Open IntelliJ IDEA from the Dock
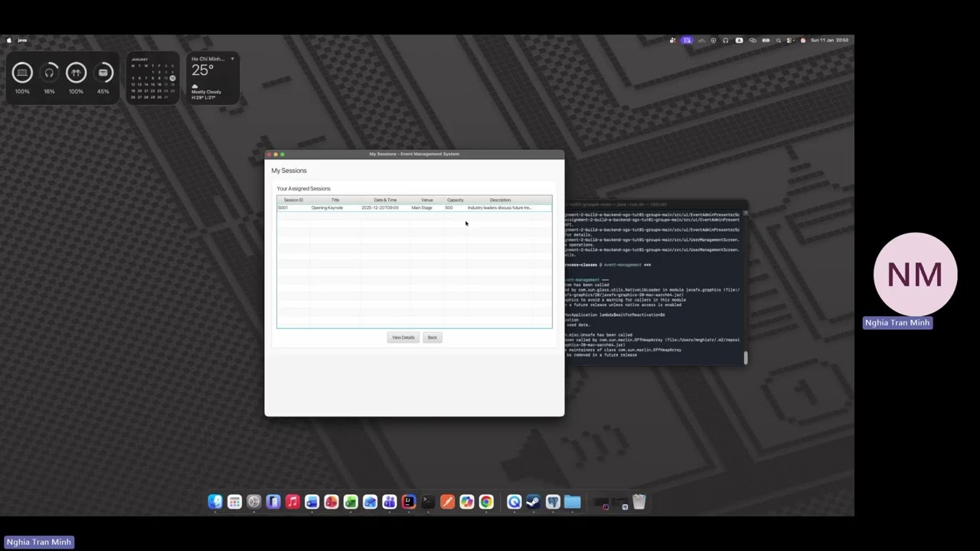Viewport: 980px width, 551px height. [409, 502]
